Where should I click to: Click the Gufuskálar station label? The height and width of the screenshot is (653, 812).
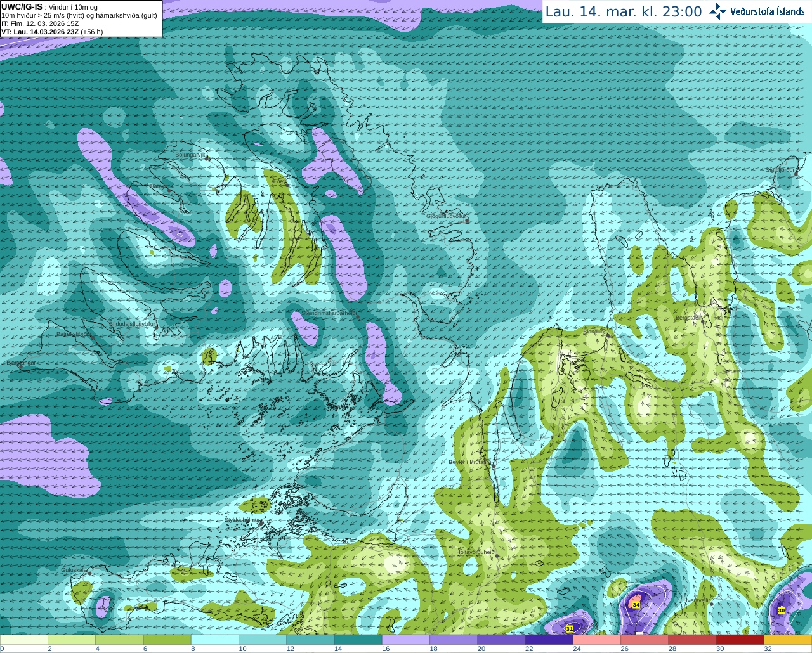pyautogui.click(x=74, y=570)
